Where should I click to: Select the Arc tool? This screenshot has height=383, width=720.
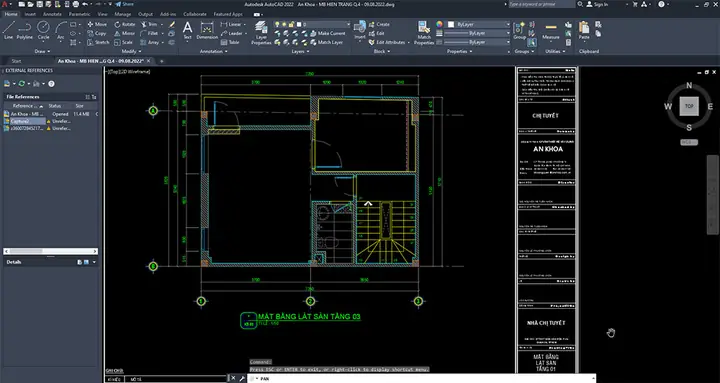(61, 30)
